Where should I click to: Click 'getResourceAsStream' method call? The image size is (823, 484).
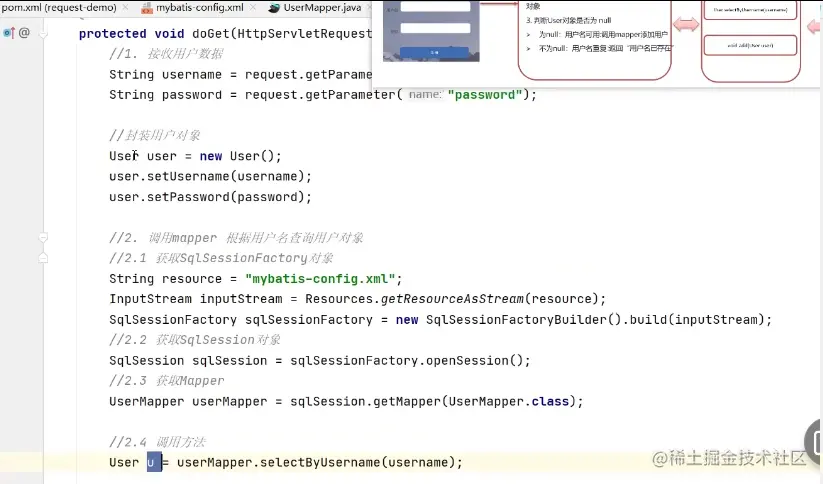pos(452,299)
